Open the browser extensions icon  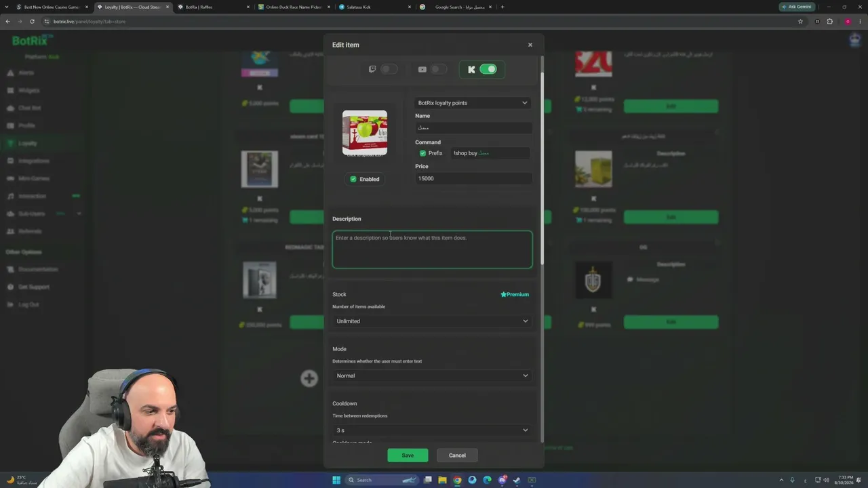(829, 22)
